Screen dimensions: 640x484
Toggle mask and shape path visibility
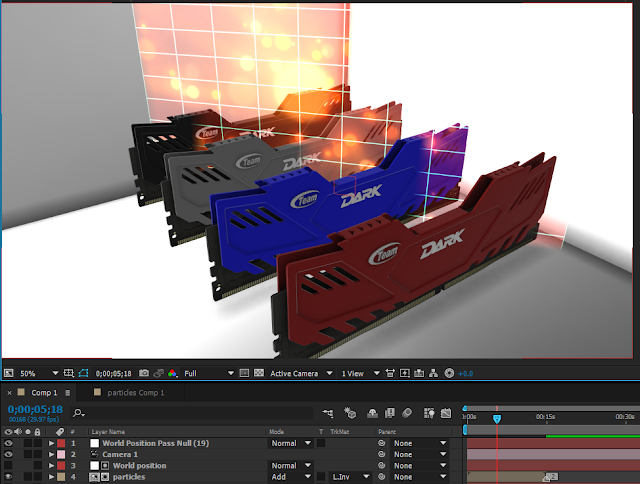click(x=83, y=373)
